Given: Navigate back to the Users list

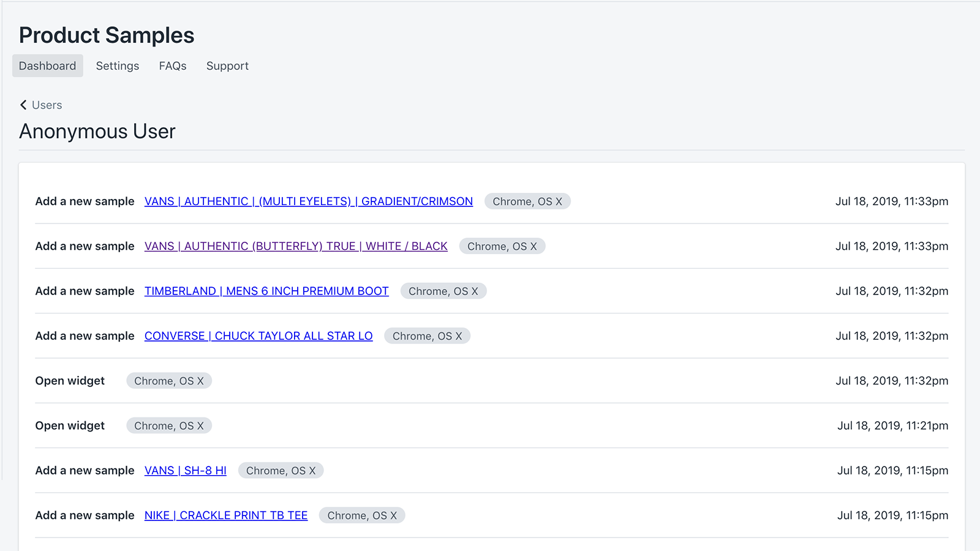Looking at the screenshot, I should (x=47, y=105).
